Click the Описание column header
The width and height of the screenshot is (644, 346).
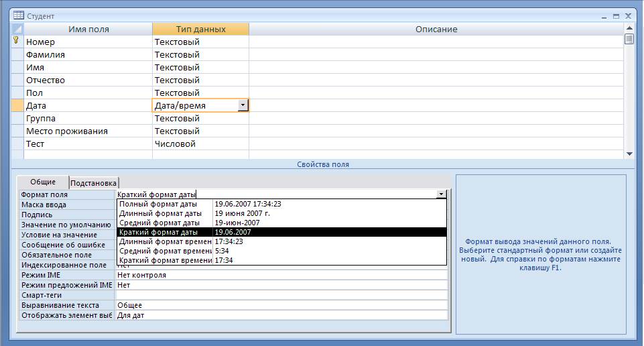pyautogui.click(x=436, y=30)
